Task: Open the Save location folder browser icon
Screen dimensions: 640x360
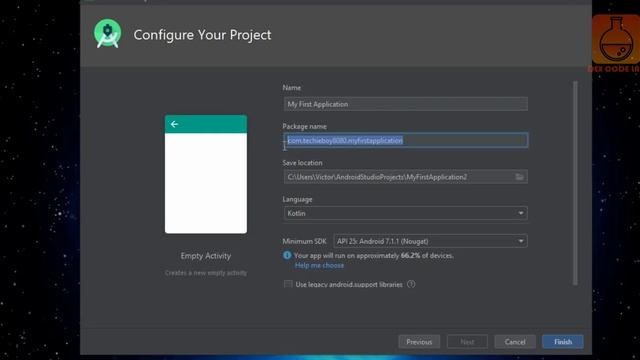Action: 519,177
